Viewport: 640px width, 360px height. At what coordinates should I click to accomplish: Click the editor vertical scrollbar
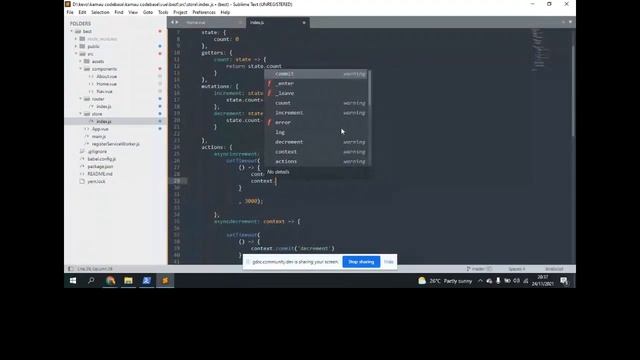[573, 91]
